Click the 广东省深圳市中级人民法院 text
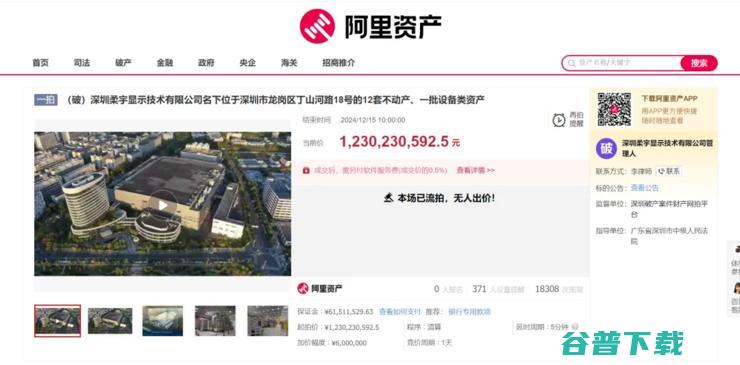 [669, 236]
